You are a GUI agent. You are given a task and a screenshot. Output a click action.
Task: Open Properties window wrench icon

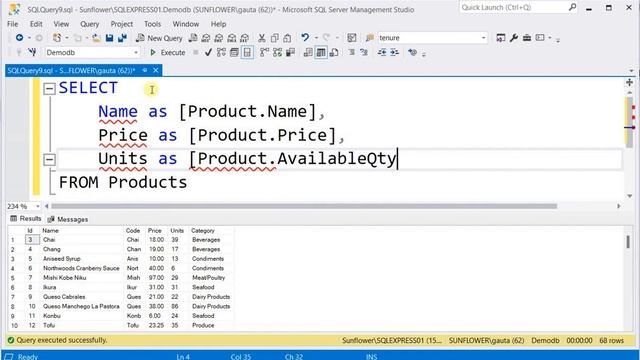point(514,38)
